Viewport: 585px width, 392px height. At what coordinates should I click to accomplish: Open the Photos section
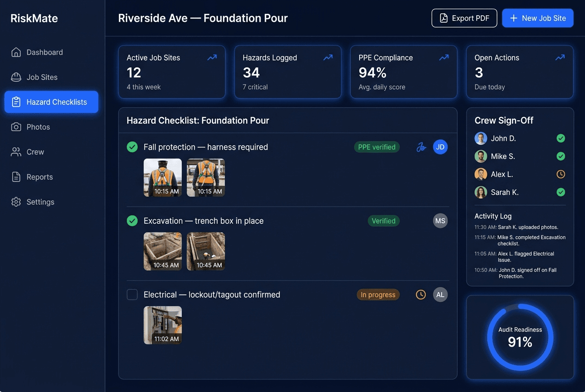click(x=51, y=127)
